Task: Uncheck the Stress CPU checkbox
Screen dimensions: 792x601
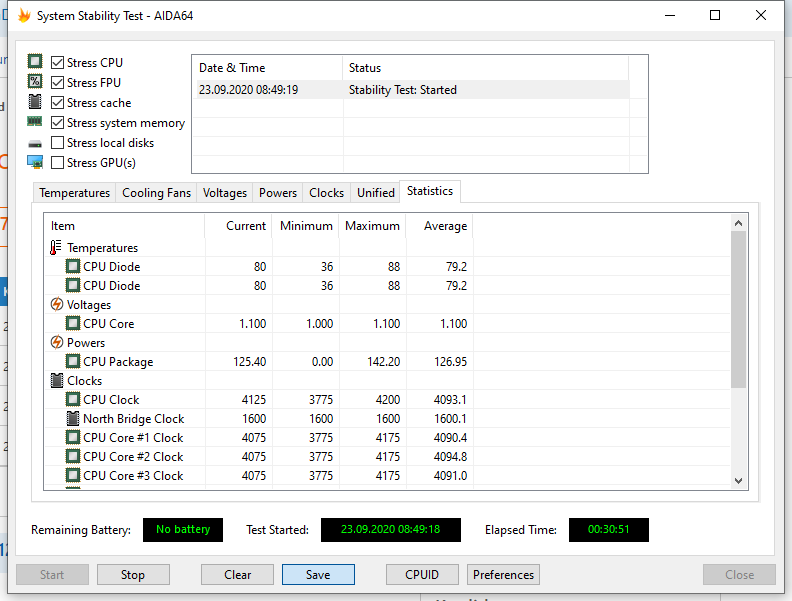Action: [x=58, y=63]
